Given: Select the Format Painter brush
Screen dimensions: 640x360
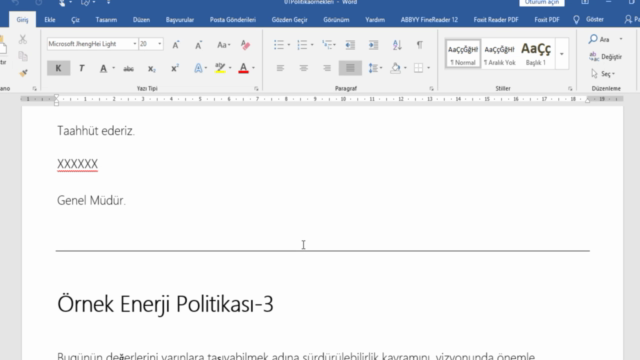Looking at the screenshot, I should pos(23,73).
